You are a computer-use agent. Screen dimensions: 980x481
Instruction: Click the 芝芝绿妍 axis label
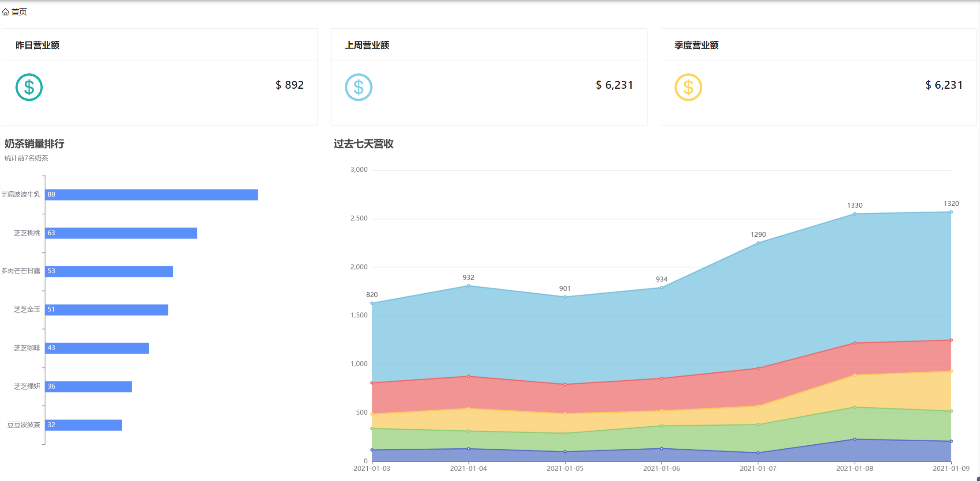pos(27,386)
